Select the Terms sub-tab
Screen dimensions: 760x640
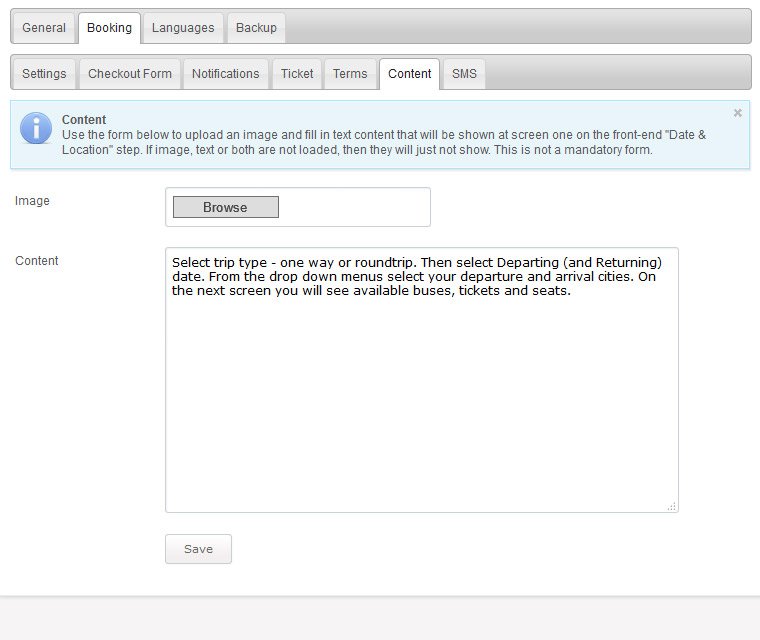[x=350, y=74]
